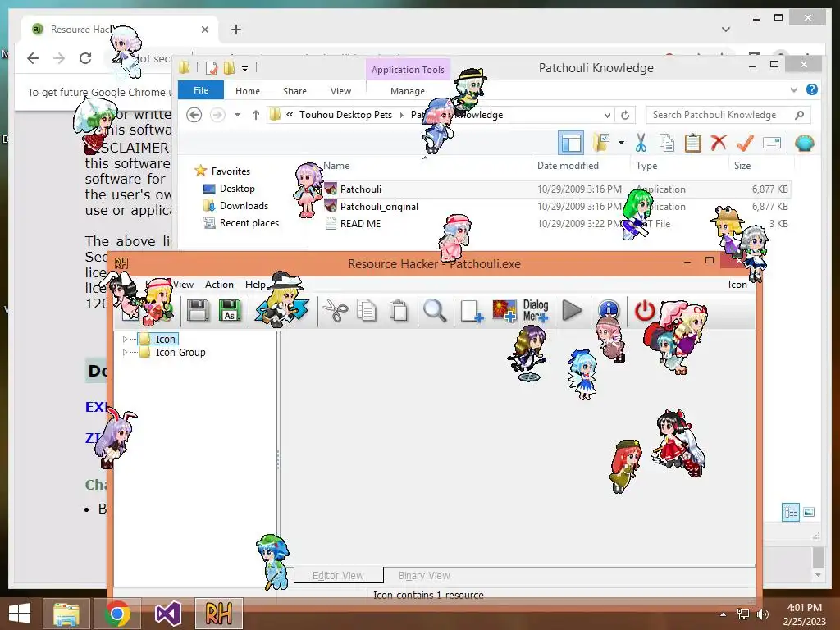Expand the Explorer ribbon chevron
This screenshot has width=840, height=630.
click(793, 89)
